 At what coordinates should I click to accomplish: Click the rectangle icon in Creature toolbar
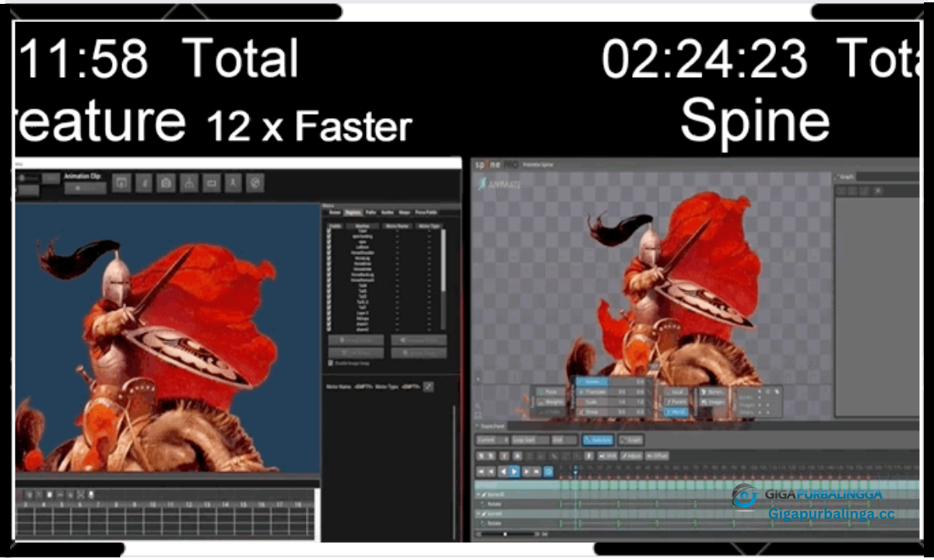click(x=211, y=184)
